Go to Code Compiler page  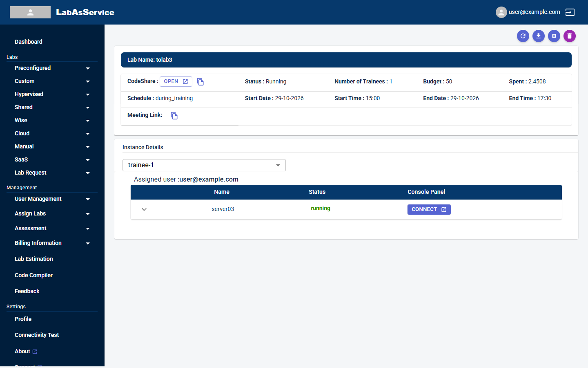[33, 275]
